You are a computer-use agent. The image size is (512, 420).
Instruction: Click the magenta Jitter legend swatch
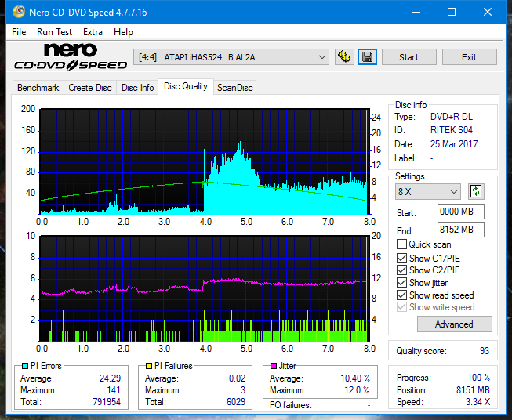[274, 366]
